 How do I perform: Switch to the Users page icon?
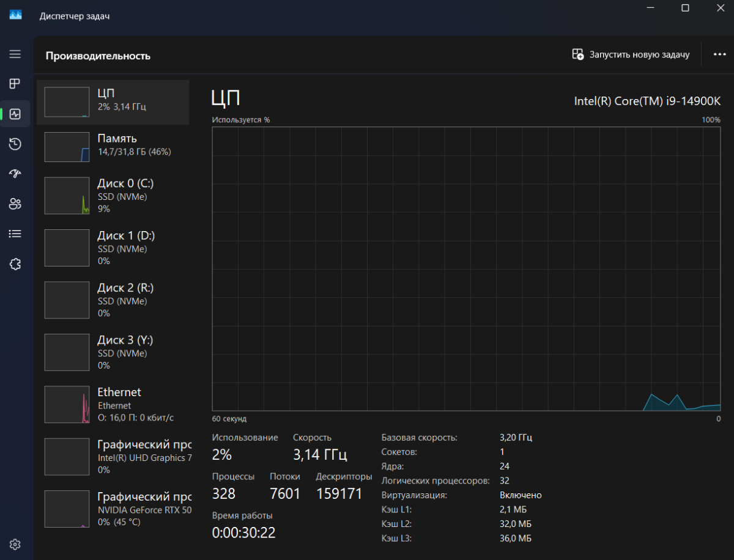(15, 204)
